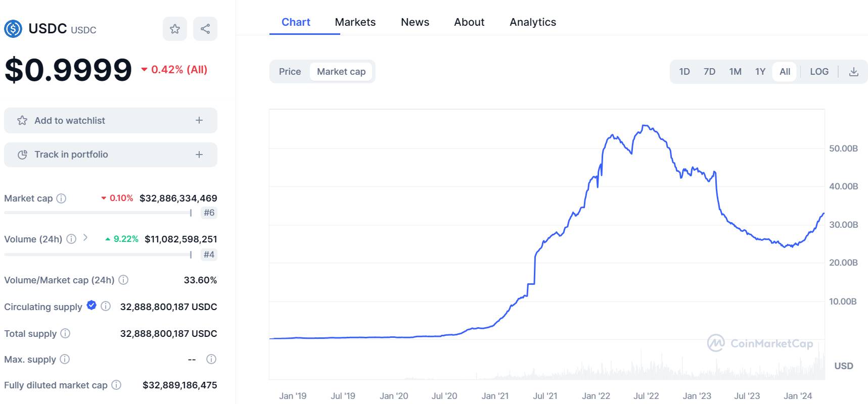Click the 50.00B y-axis label
The height and width of the screenshot is (404, 868).
pos(843,148)
